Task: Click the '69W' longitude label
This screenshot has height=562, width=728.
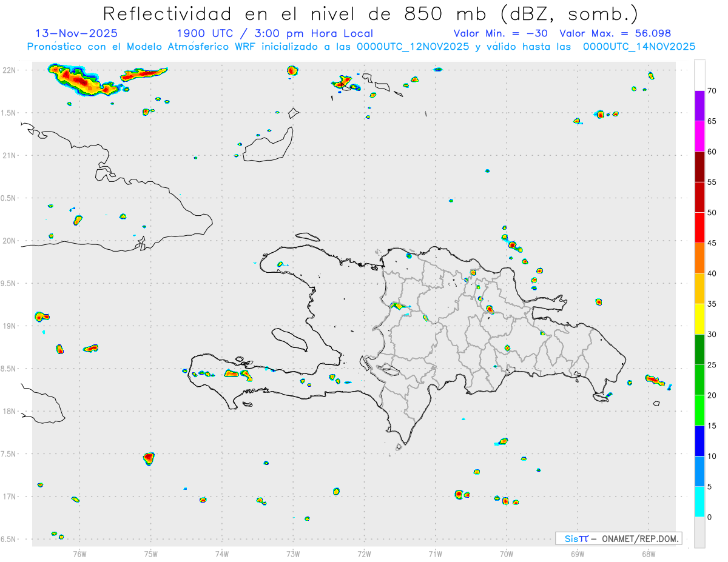Action: coord(578,554)
